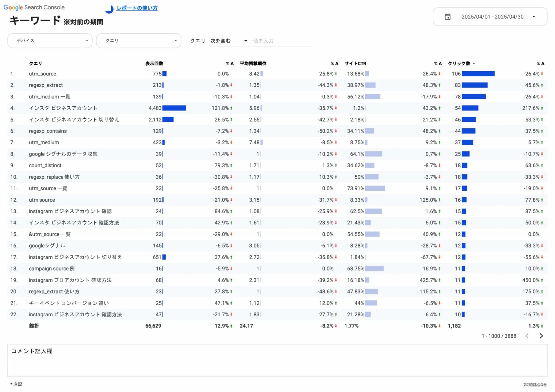This screenshot has width=555, height=392.
Task: Open date range 2025/04/01 - 2025/04/30 picker
Action: coord(492,17)
